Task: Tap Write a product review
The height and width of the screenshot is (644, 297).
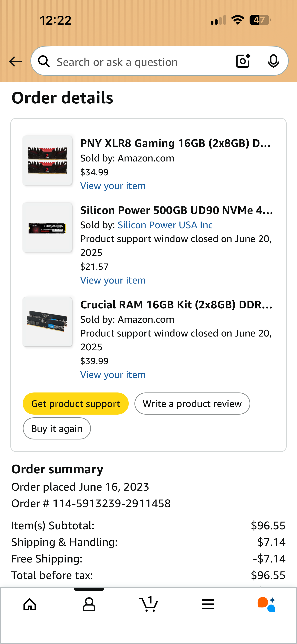Action: pos(192,404)
